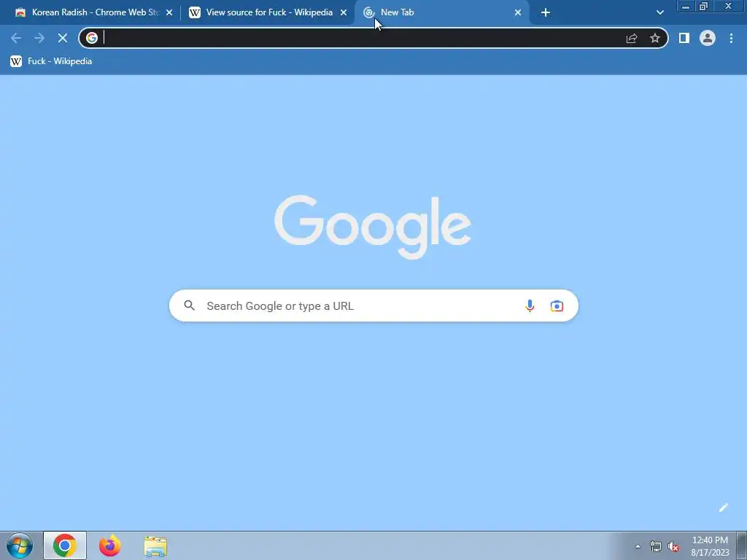
Task: Open a new tab with the plus button
Action: click(x=546, y=12)
